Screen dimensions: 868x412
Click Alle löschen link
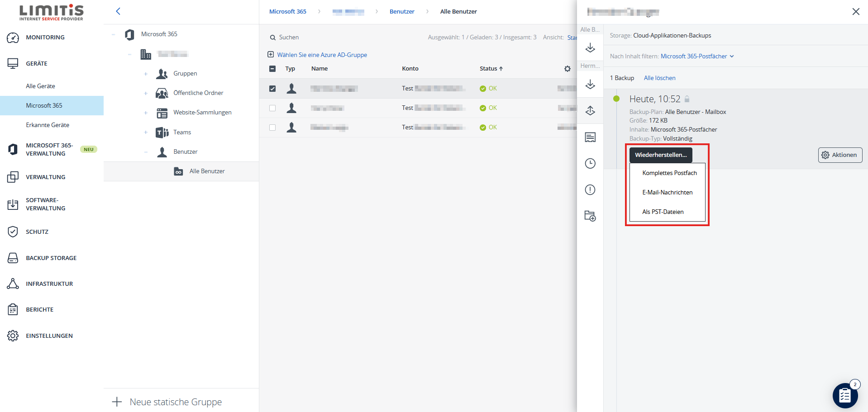pyautogui.click(x=659, y=78)
